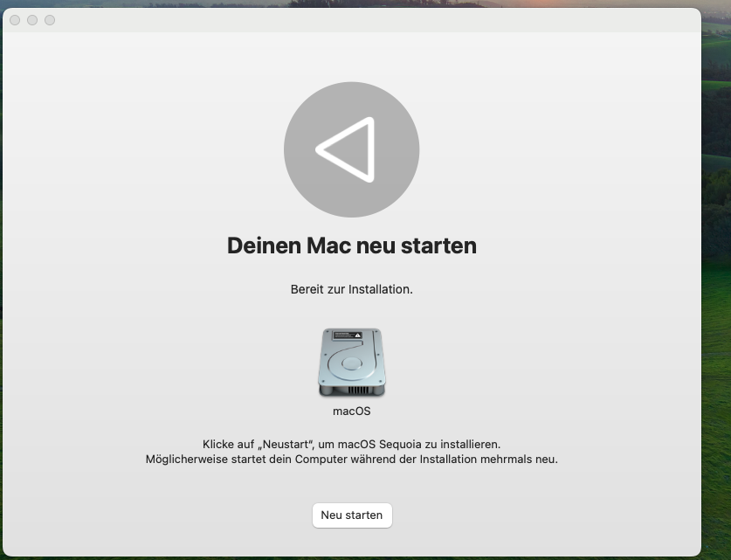
Task: Click the green desktop wallpaper beside the window
Action: 716,349
